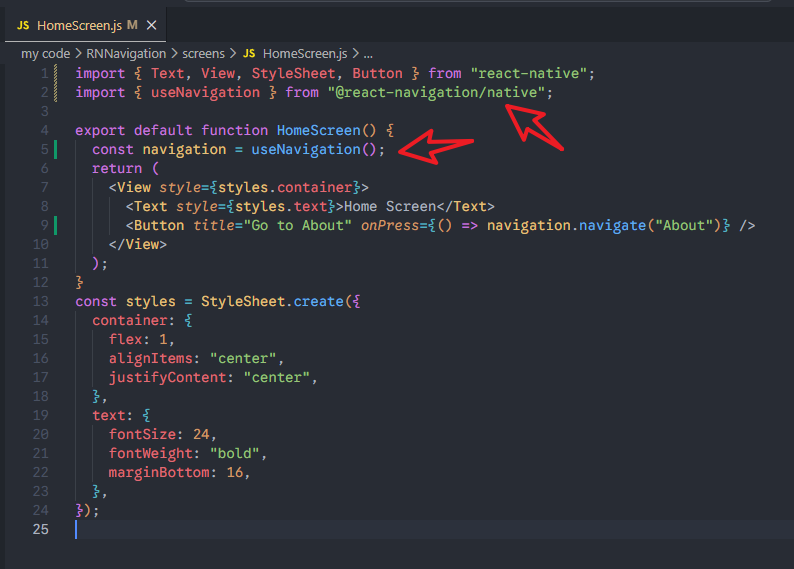The image size is (794, 569).
Task: Click the "@react-navigation/native" import string
Action: pyautogui.click(x=439, y=93)
